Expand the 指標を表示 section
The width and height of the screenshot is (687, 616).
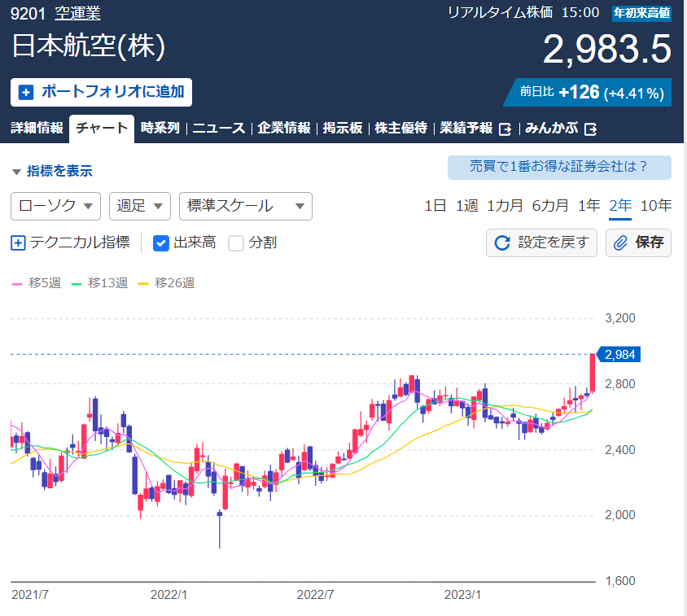click(x=53, y=171)
